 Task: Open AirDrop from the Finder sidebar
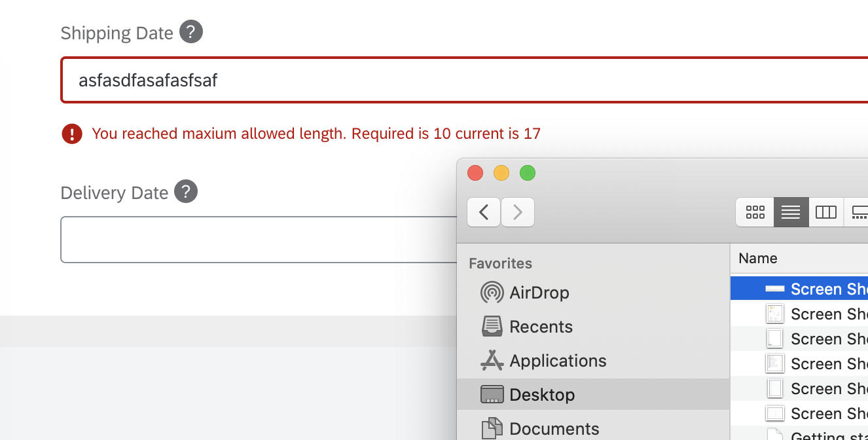click(x=538, y=293)
